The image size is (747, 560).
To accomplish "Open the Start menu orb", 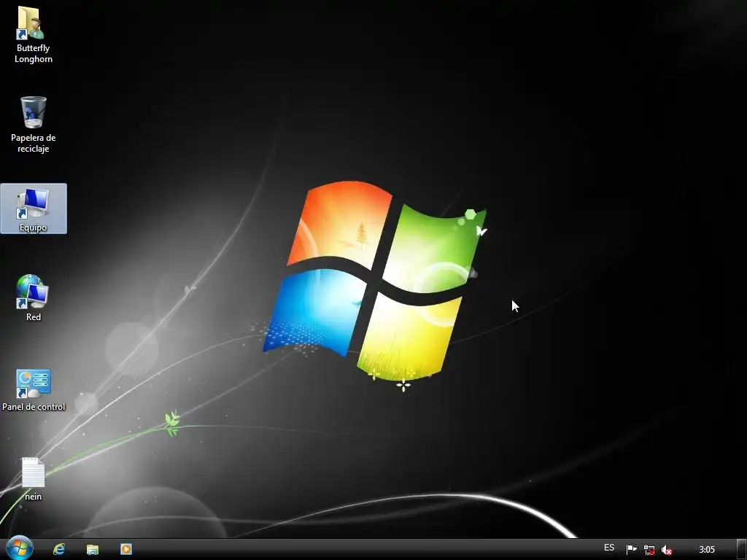I will click(19, 548).
